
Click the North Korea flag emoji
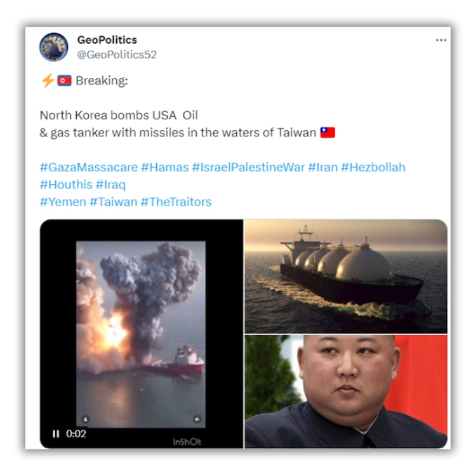pos(64,81)
